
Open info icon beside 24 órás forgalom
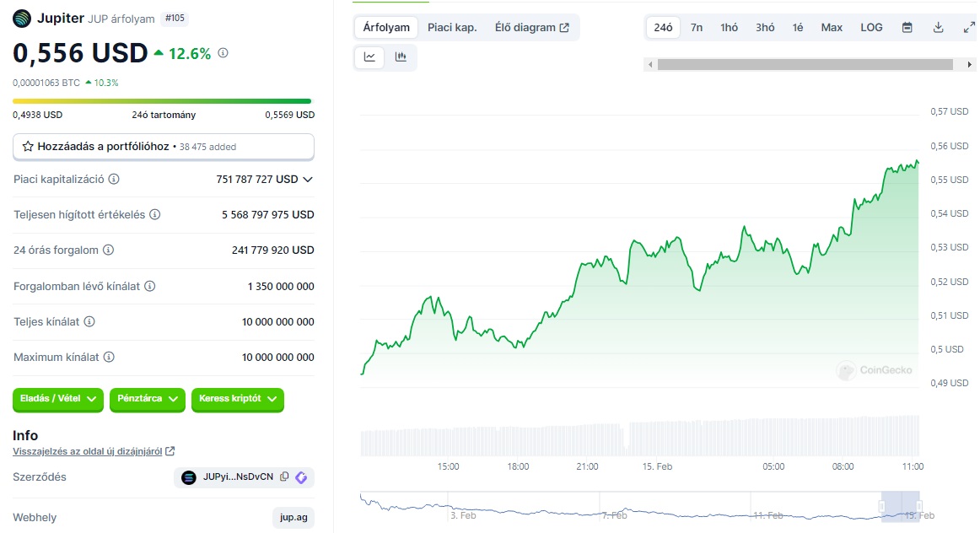[108, 250]
